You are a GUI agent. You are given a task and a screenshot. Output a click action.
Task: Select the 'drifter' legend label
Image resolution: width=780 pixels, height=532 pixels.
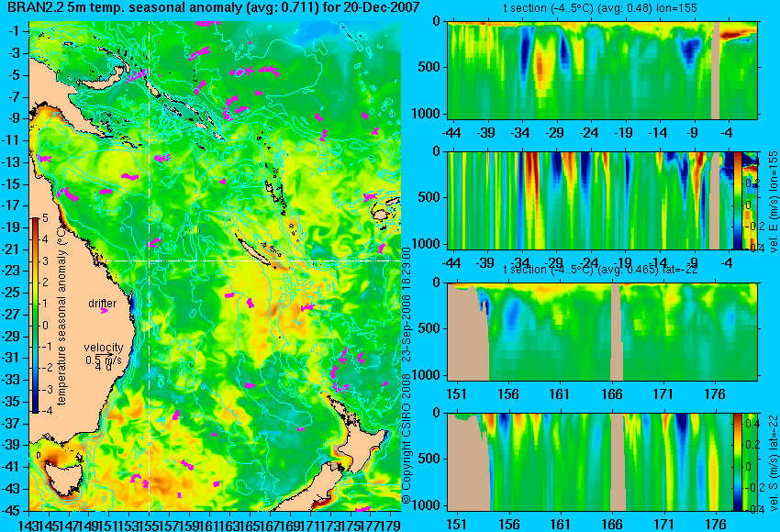103,303
